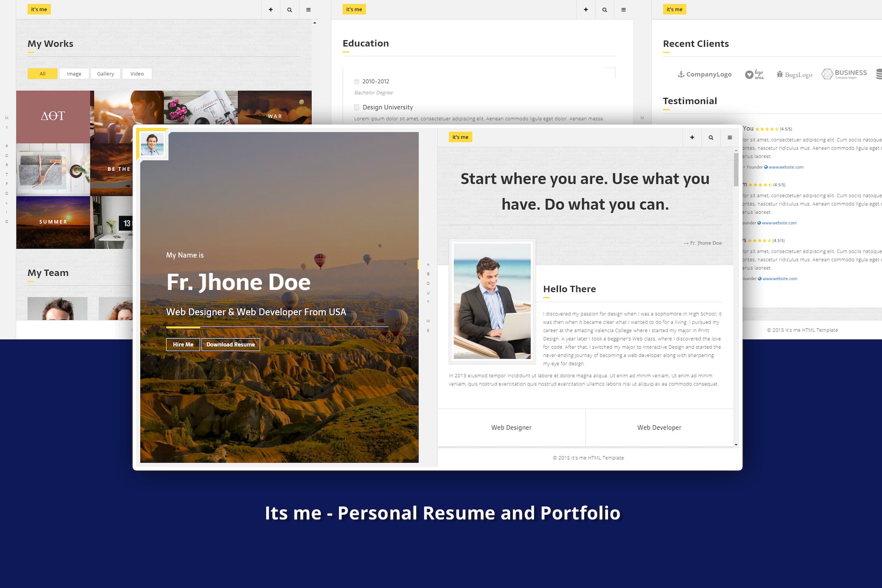Screen dimensions: 882x588
Task: Click the 'It's me' badge on center panel
Action: pyautogui.click(x=460, y=136)
